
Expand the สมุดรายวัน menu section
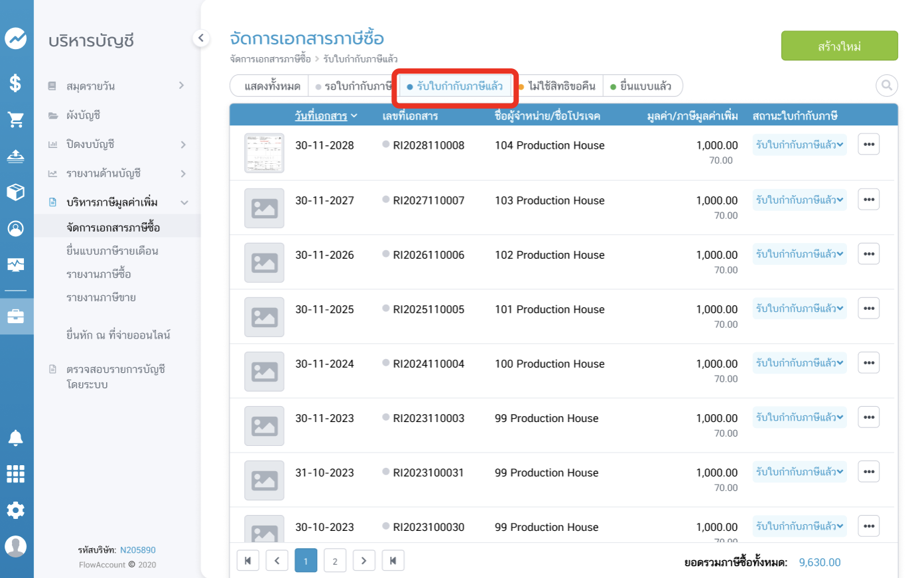182,86
